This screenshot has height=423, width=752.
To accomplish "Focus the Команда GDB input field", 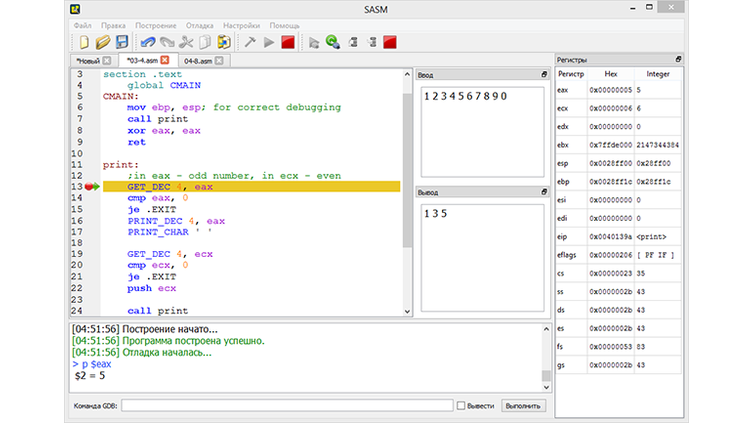I will (x=286, y=406).
